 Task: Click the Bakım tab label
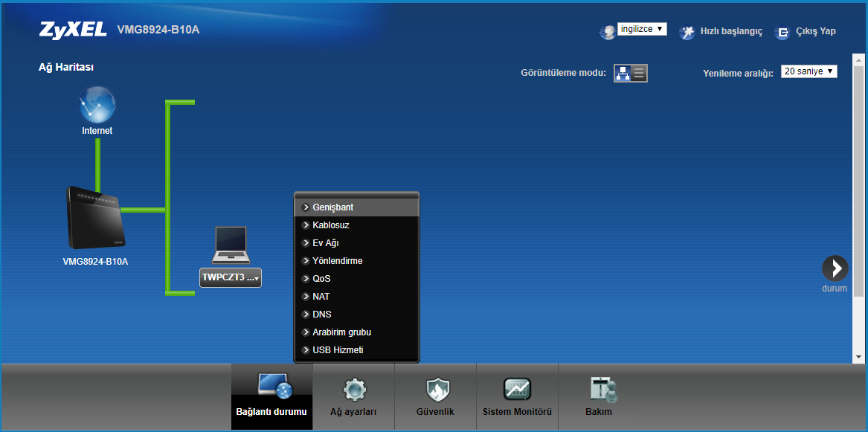click(599, 412)
